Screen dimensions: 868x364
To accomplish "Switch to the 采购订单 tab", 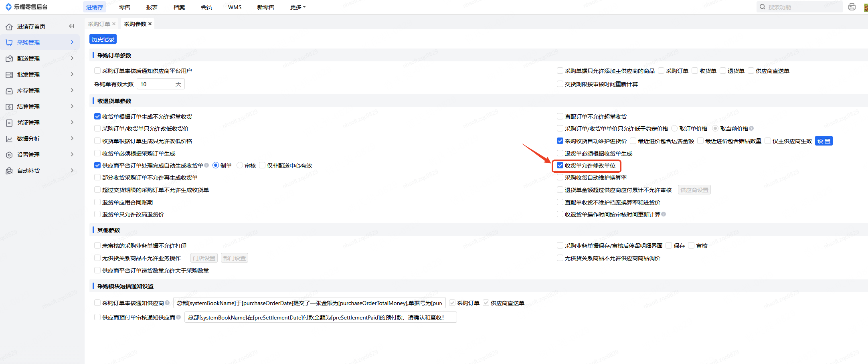I will [99, 24].
